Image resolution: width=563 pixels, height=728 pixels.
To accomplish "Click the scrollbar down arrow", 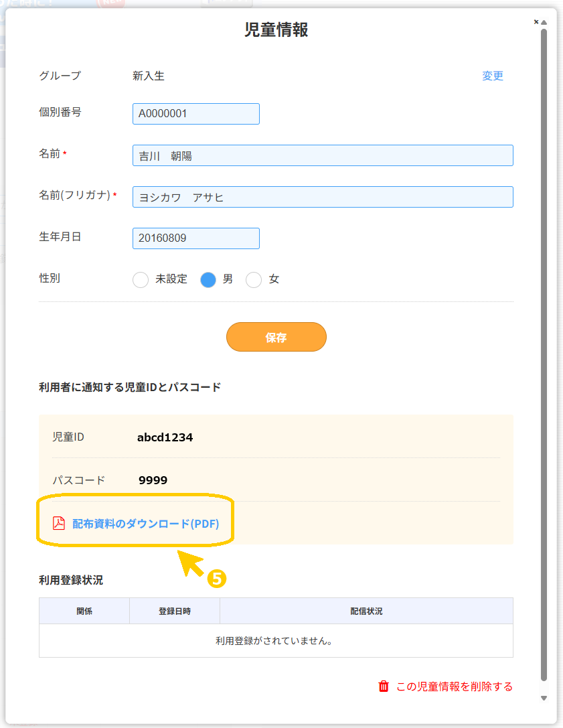I will [544, 698].
